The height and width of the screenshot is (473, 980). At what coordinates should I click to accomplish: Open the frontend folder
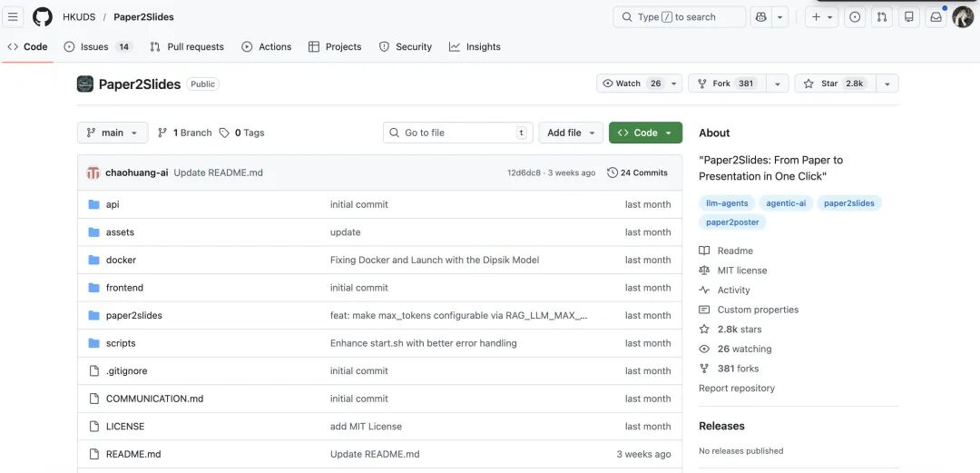click(124, 288)
